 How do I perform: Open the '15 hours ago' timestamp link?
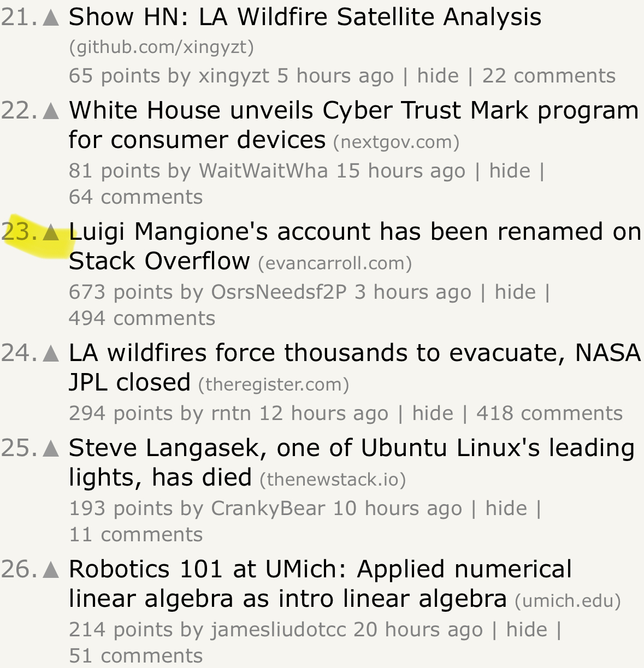click(x=400, y=171)
